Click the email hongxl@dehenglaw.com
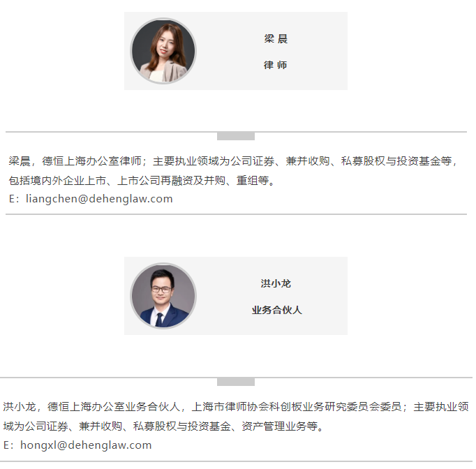476x469 pixels. coord(86,445)
